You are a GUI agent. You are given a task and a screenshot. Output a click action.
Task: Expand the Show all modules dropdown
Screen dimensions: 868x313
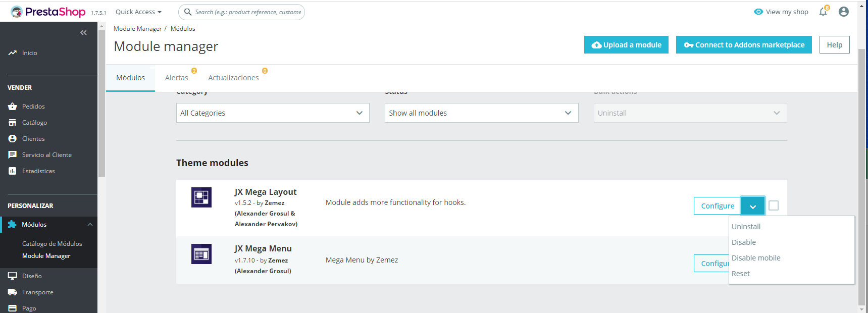pyautogui.click(x=481, y=113)
